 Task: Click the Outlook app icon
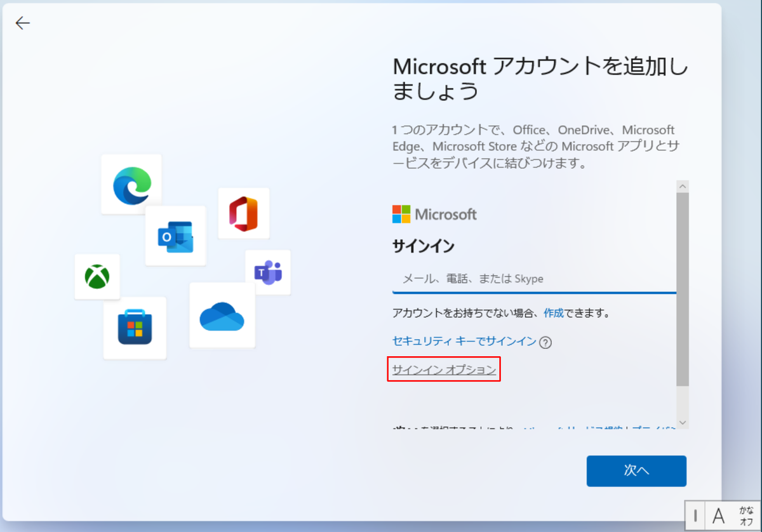176,236
